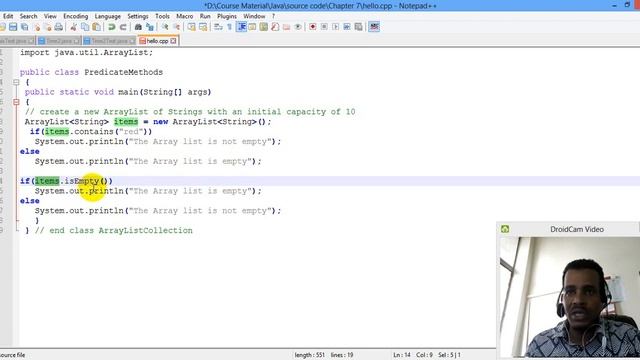Click the Folder as Workspace icon
640x360 pixels.
coord(287,27)
